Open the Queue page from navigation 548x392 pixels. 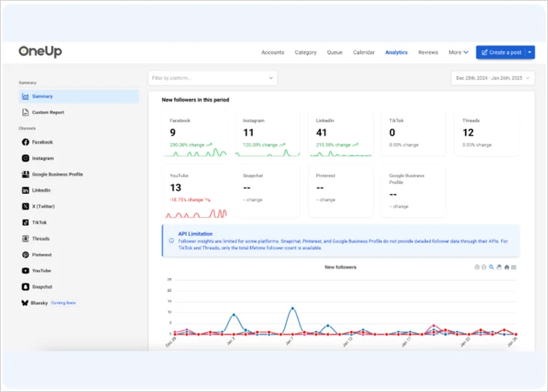click(x=334, y=52)
